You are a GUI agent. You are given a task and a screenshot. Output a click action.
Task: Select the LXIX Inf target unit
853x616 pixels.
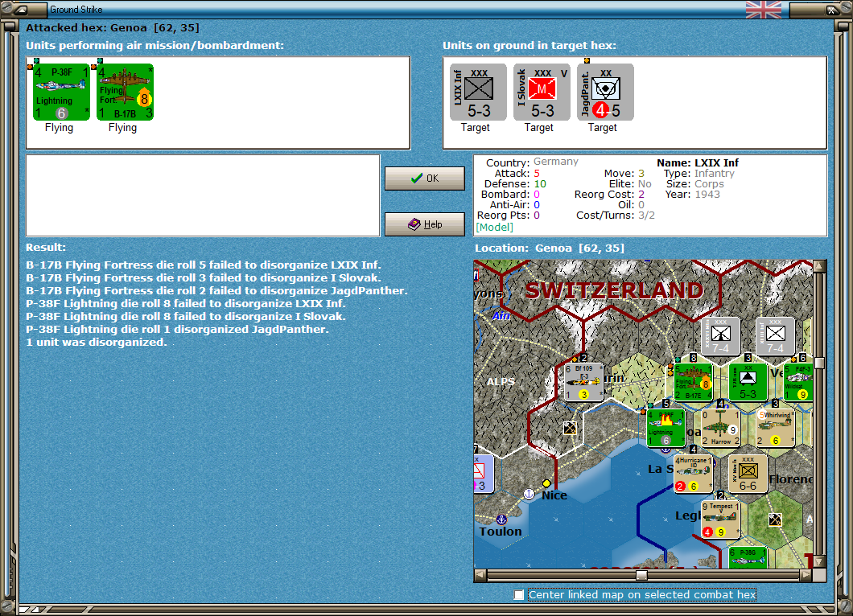[x=478, y=92]
